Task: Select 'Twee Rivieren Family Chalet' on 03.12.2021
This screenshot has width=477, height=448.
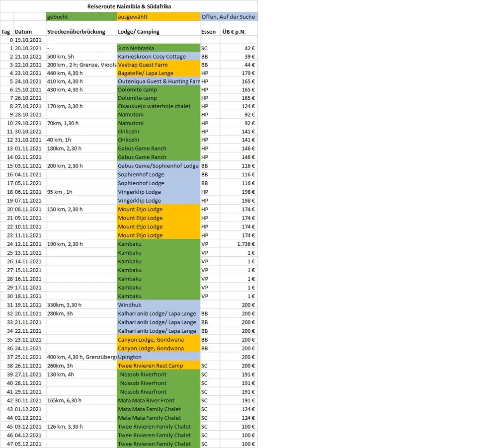Action: [159, 427]
